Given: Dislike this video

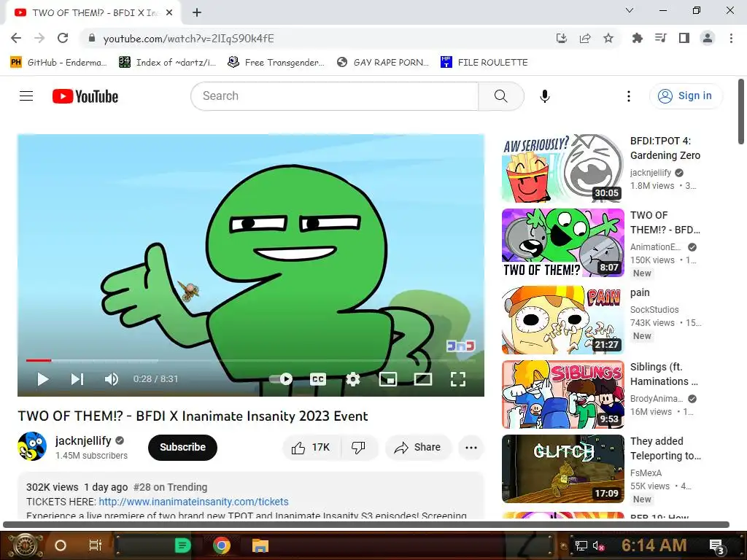Looking at the screenshot, I should coord(359,447).
